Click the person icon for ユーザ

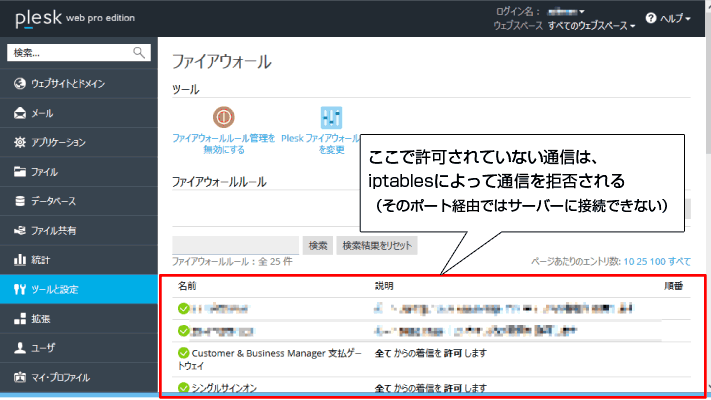pos(19,348)
